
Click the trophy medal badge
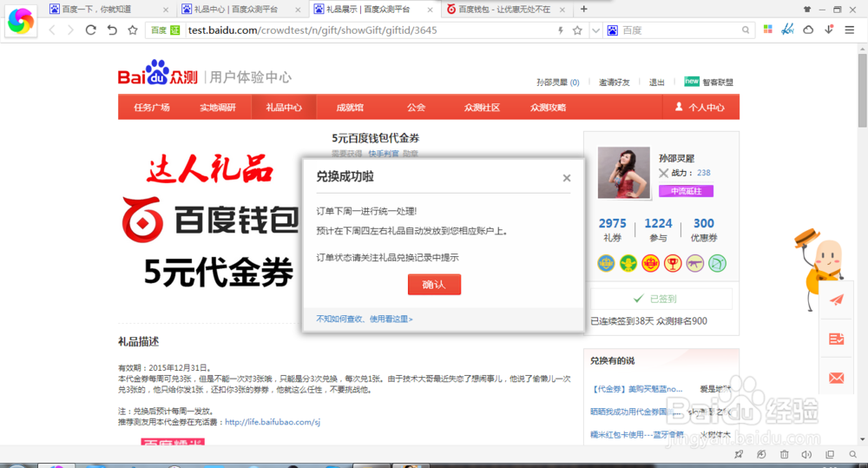[x=673, y=263]
